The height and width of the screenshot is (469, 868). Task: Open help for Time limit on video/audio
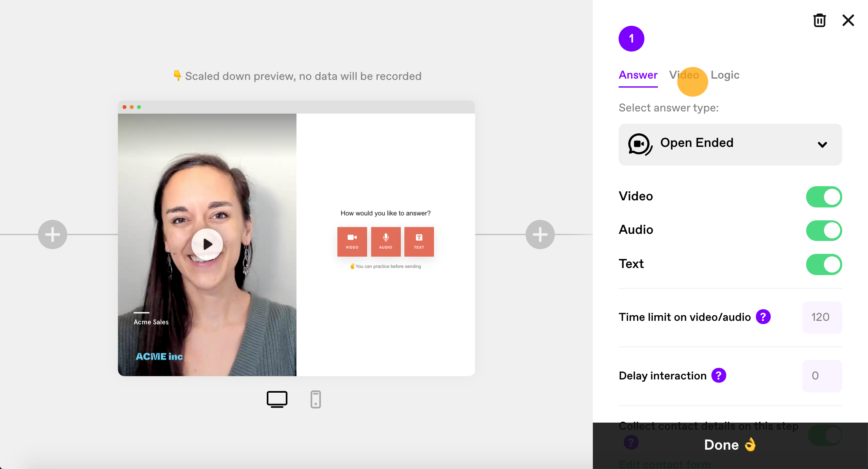click(x=763, y=317)
